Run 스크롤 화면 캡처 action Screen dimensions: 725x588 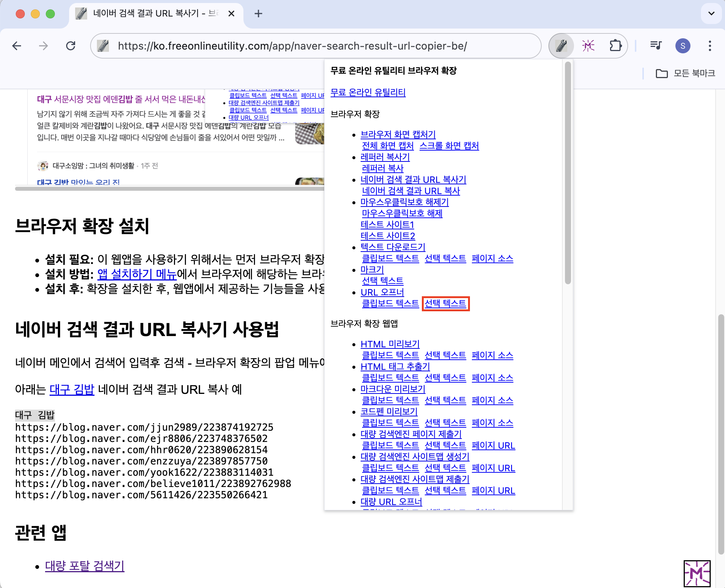(x=449, y=146)
